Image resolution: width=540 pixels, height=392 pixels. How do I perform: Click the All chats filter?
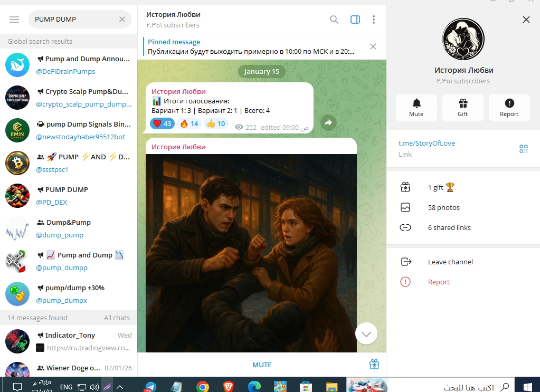tap(117, 318)
